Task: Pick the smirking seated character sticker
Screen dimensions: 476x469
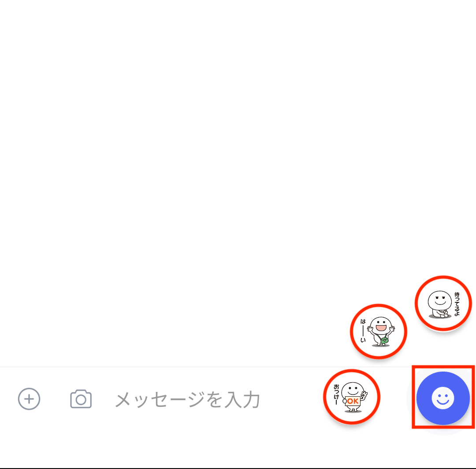Action: click(443, 303)
